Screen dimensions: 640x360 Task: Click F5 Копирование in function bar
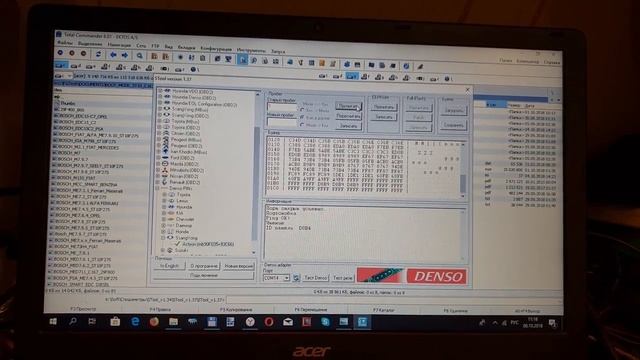(x=236, y=310)
